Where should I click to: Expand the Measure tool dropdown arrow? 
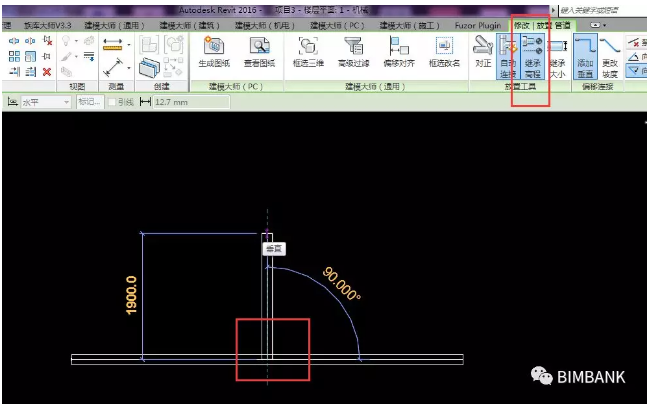pyautogui.click(x=129, y=44)
